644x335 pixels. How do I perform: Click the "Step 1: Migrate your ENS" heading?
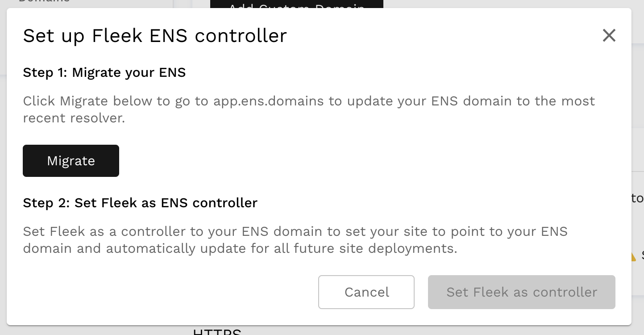104,72
